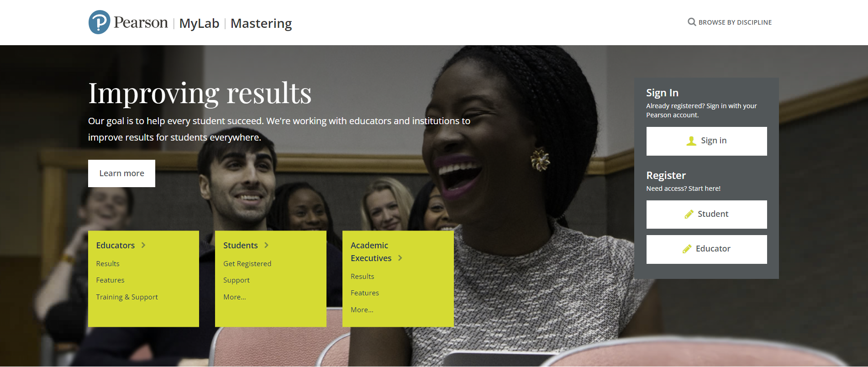The image size is (868, 367).
Task: Click the person icon on Sign in button
Action: click(x=691, y=141)
